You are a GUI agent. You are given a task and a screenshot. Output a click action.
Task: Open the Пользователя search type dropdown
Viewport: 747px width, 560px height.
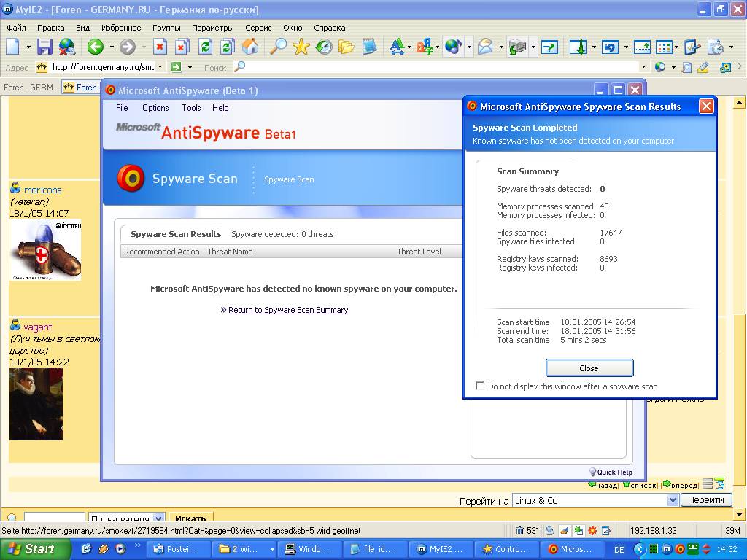[x=159, y=518]
